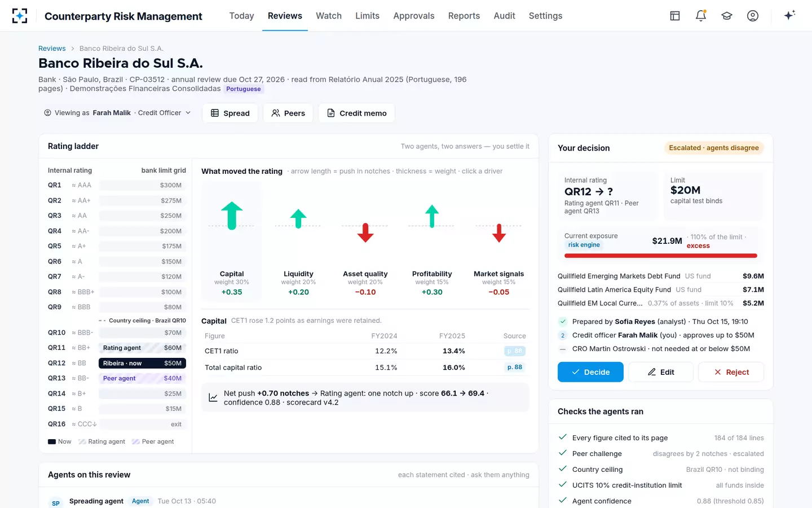The image size is (812, 508).
Task: Open the layout panel icon in header
Action: [x=675, y=16]
